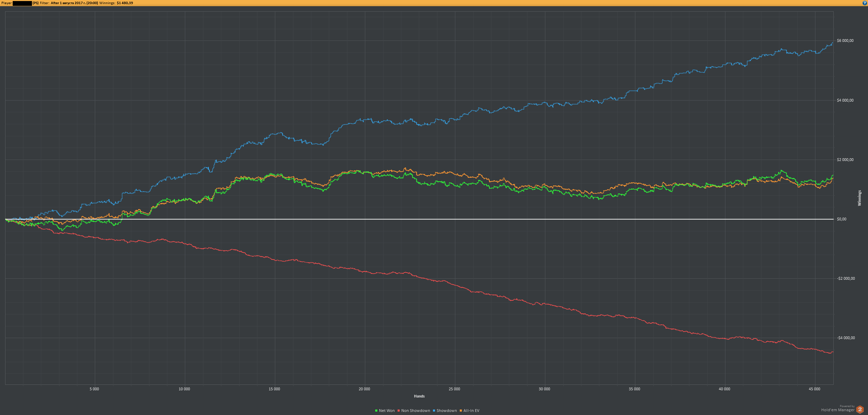Click the redacted player name field
868x415 pixels.
[x=22, y=3]
